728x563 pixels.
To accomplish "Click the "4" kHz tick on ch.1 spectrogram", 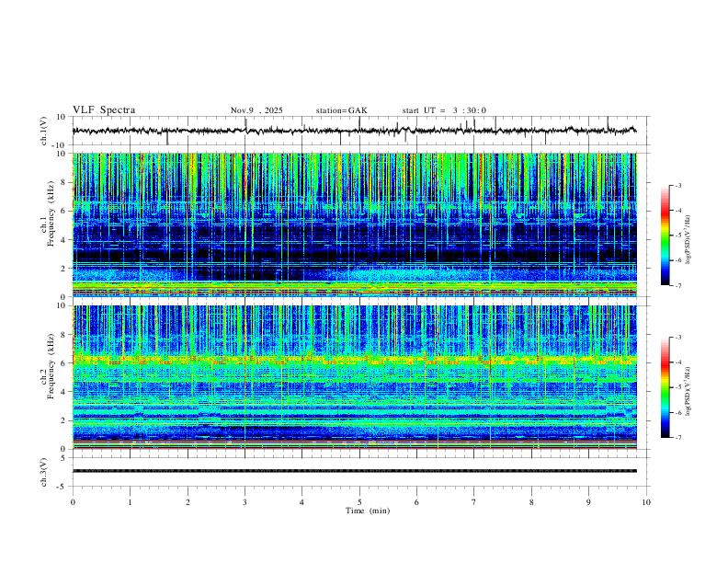I will coord(64,240).
